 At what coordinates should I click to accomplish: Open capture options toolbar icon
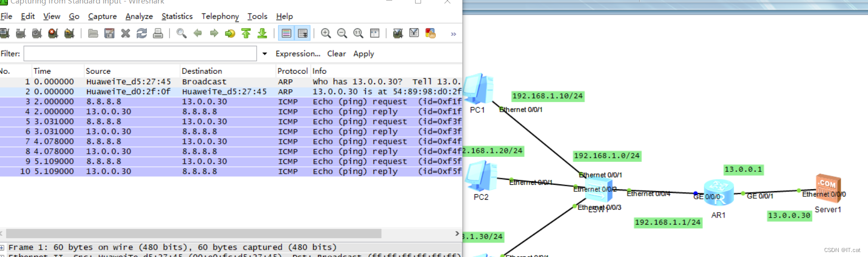20,33
